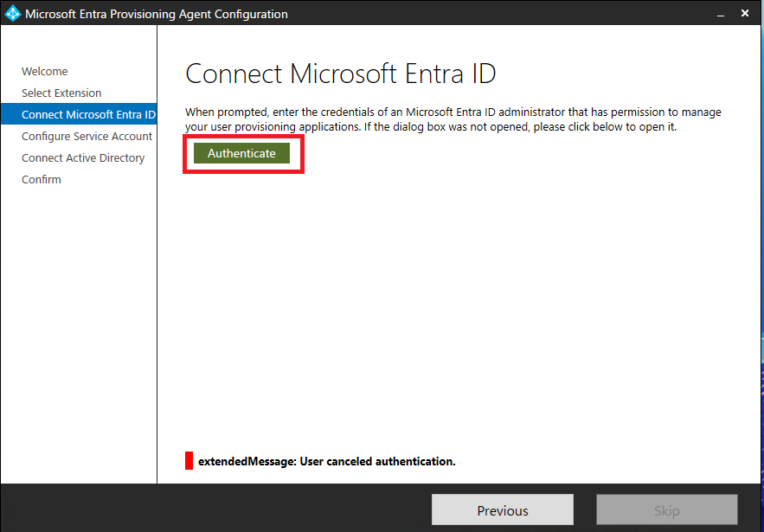Select the Welcome step in sidebar

pos(44,71)
